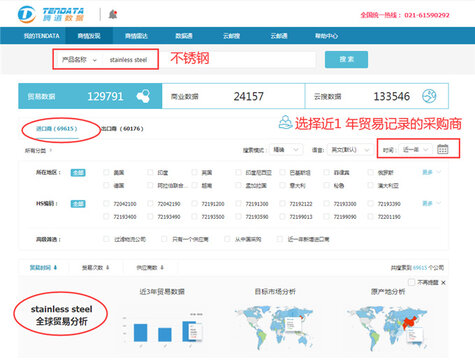Image resolution: width=475 pixels, height=362 pixels.
Task: Click the TENDATA logo
Action: tap(51, 15)
